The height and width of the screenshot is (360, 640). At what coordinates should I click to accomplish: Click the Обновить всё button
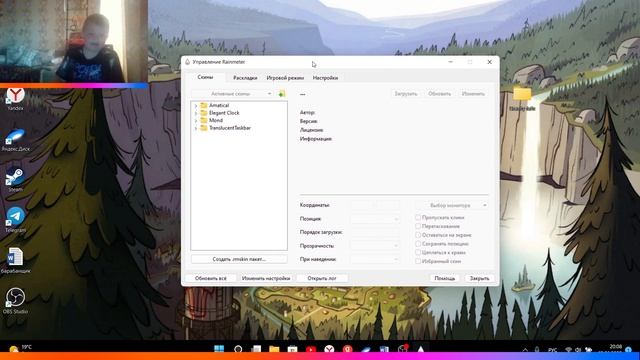[211, 278]
